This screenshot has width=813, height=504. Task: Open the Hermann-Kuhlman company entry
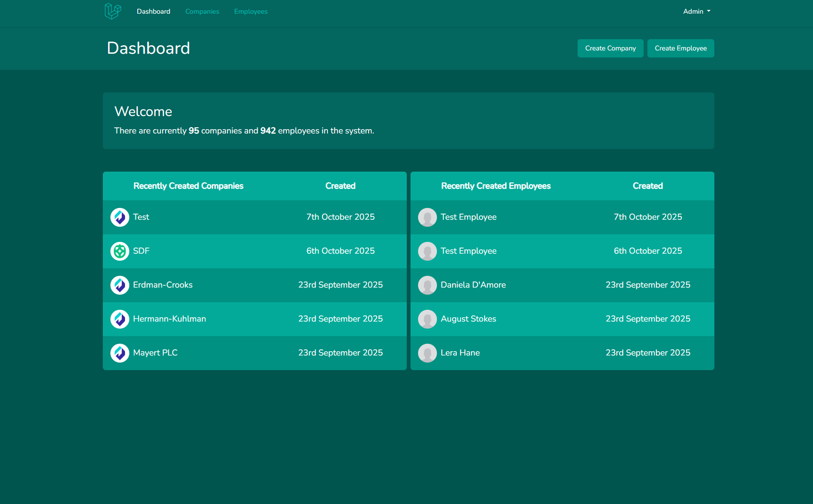[x=169, y=319]
